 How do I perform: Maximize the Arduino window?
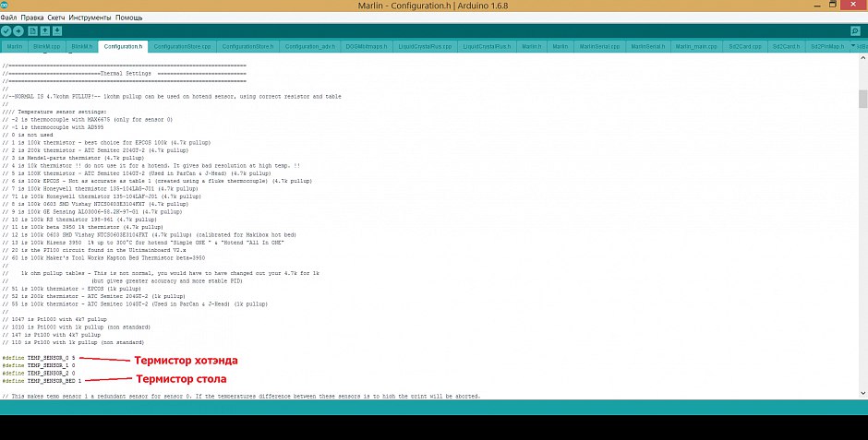pos(833,5)
